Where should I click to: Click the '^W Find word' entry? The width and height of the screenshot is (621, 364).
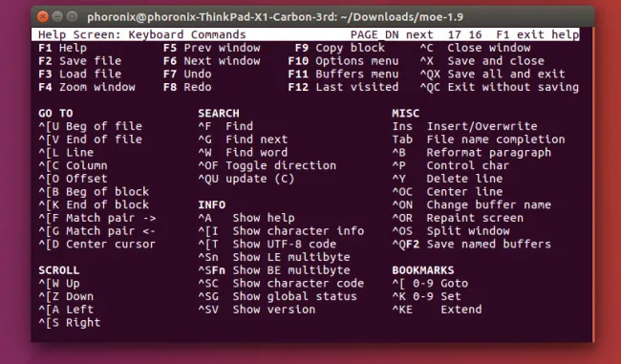click(x=243, y=153)
